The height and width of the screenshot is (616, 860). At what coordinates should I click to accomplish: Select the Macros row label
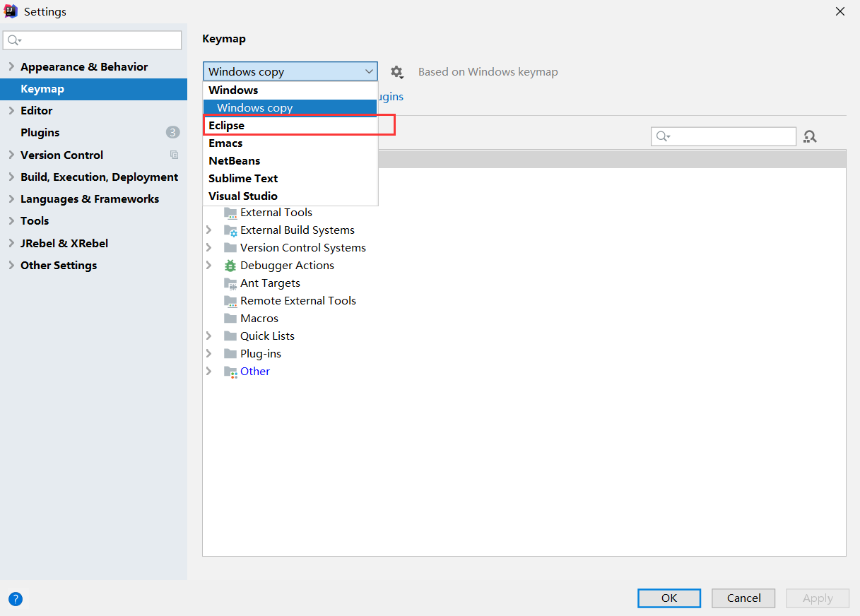[259, 319]
